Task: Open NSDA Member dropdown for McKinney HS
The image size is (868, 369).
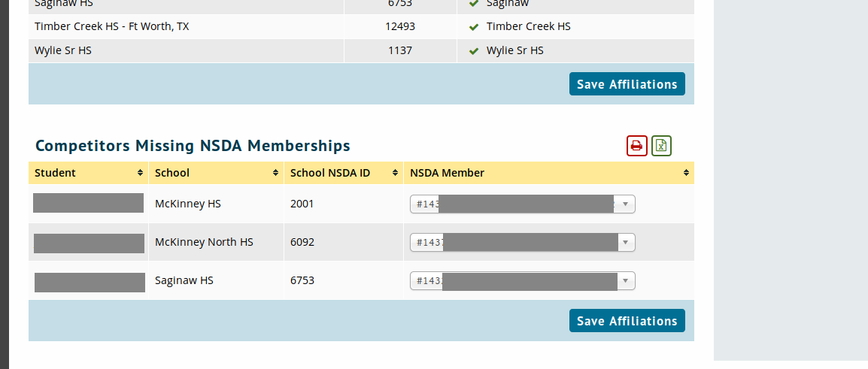Action: point(627,204)
